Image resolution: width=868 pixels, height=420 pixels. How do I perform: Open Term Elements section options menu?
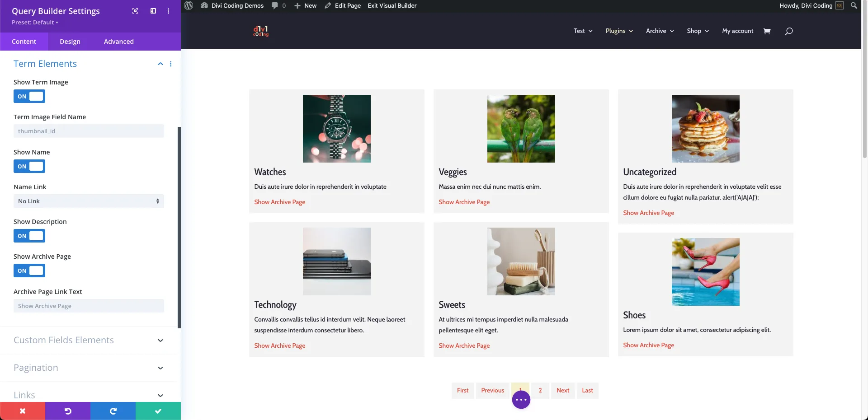[x=171, y=64]
